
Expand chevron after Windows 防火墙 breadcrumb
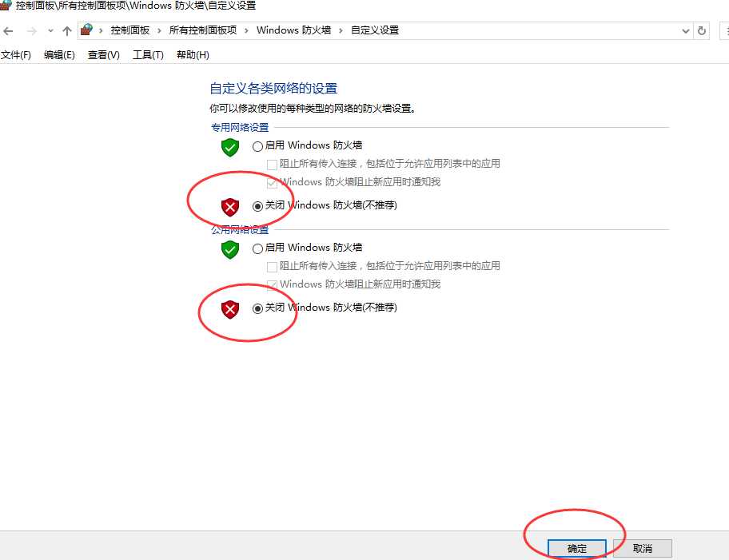click(x=341, y=30)
